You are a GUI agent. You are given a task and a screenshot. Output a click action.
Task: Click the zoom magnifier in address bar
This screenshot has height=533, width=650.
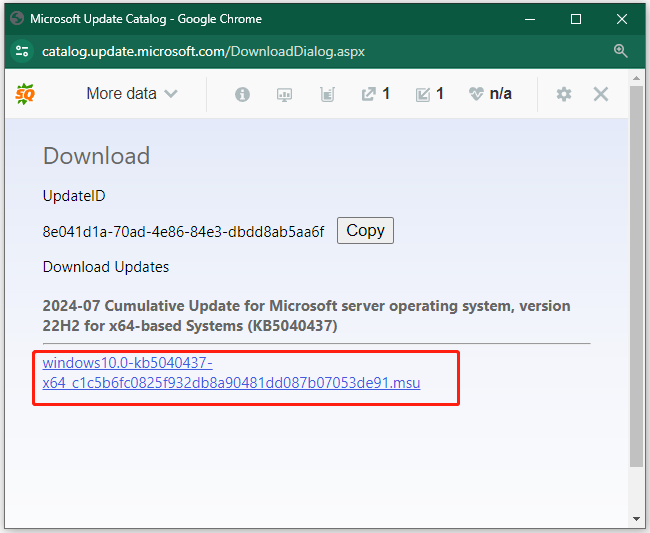coord(621,51)
